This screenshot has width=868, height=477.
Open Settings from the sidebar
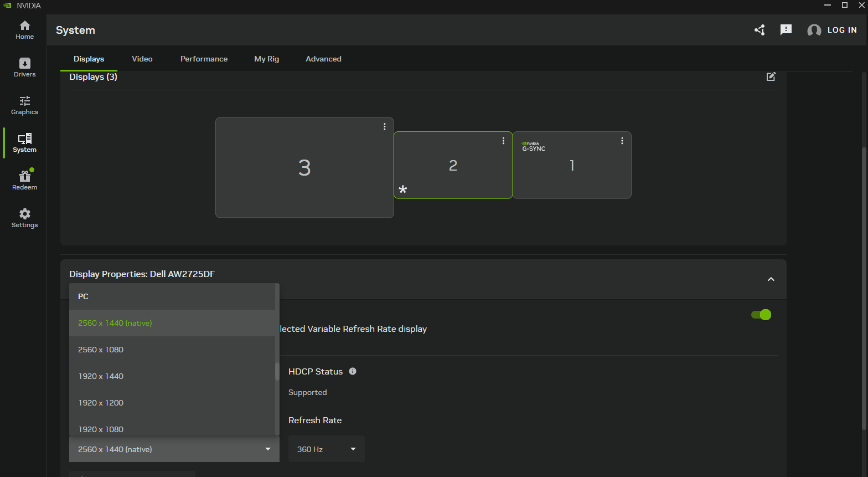coord(24,218)
